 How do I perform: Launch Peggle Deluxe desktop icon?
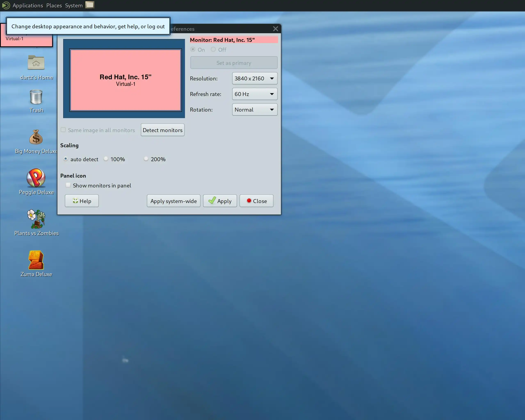click(36, 178)
